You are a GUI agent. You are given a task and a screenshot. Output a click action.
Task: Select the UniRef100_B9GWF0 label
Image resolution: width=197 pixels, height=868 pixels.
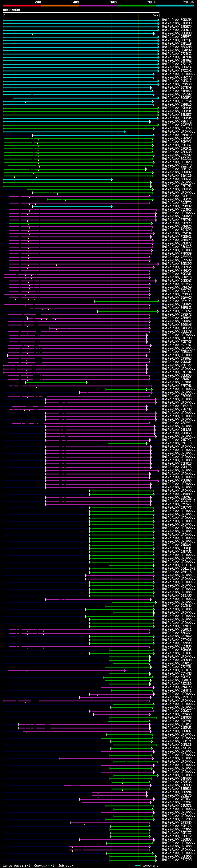pos(177,98)
